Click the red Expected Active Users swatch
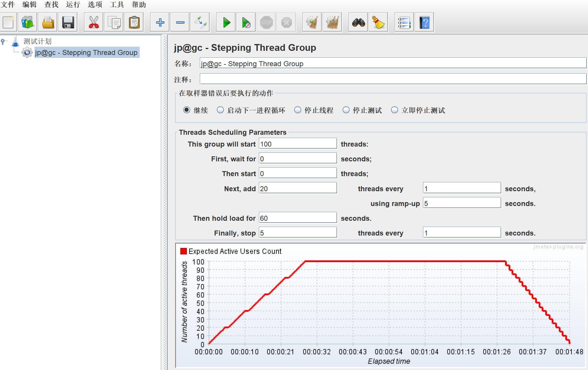This screenshot has width=588, height=370. tap(184, 251)
